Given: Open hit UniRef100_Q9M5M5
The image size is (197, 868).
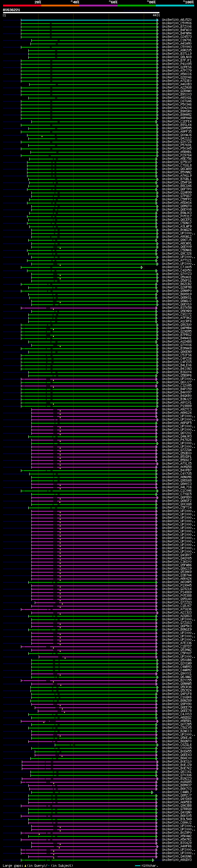Looking at the screenshot, I should 177,128.
